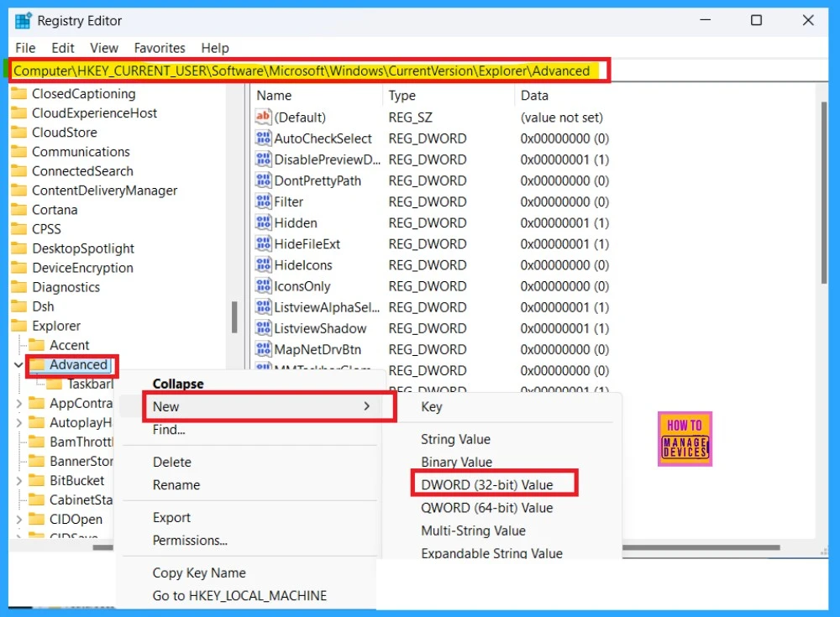
Task: Select Binary Value from New submenu
Action: 456,462
